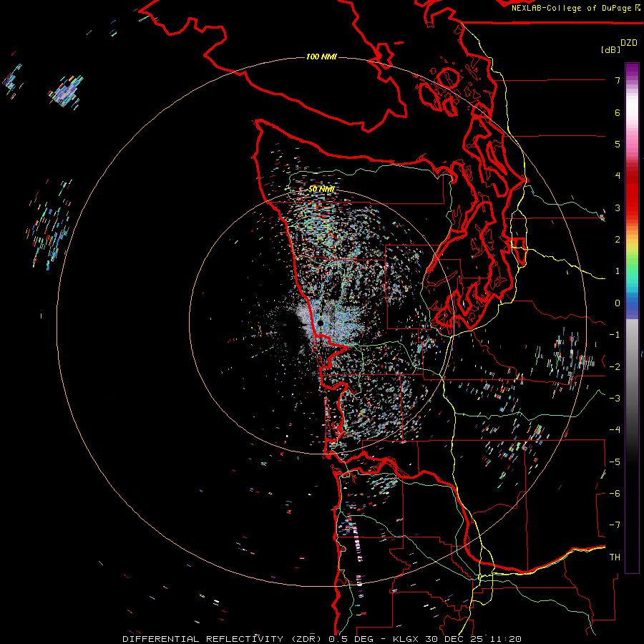This screenshot has height=644, width=644.
Task: Click the ZDR color scale bar
Action: click(632, 318)
